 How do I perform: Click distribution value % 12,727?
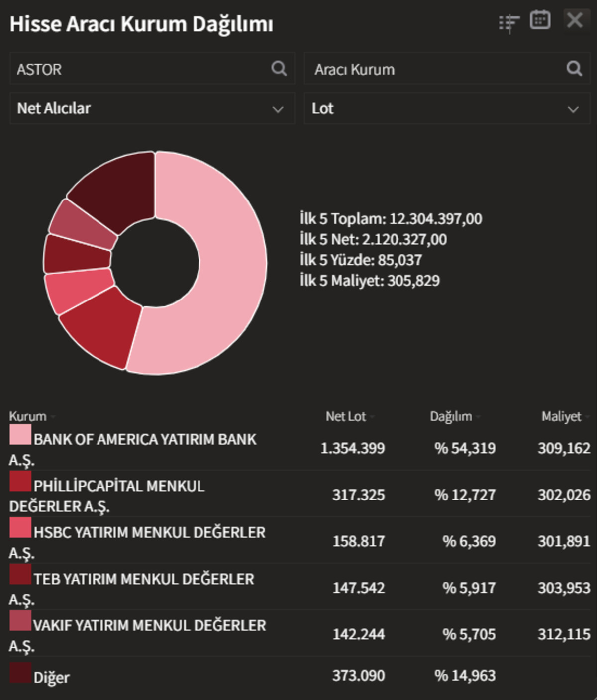click(465, 495)
